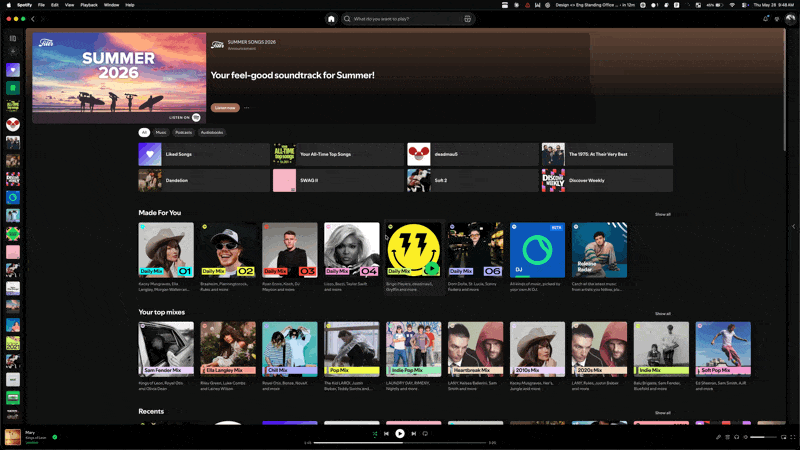Open Browse icon inside search bar
The image size is (800, 450).
(x=467, y=19)
